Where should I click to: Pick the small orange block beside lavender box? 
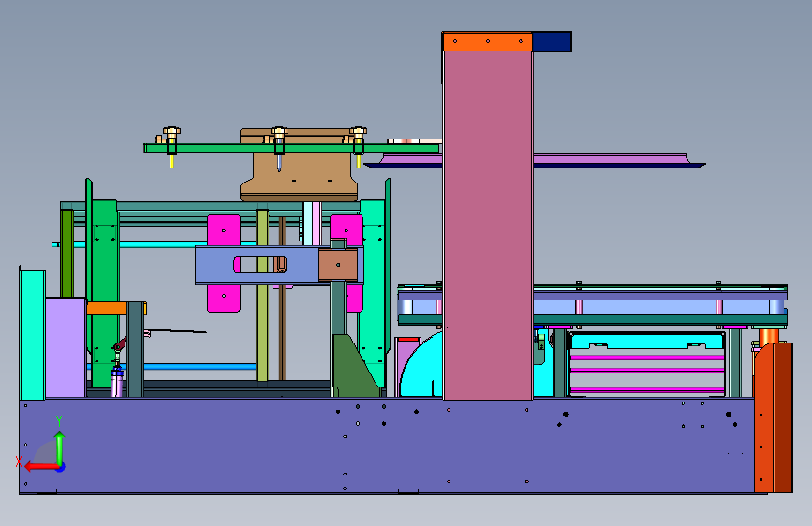click(107, 309)
